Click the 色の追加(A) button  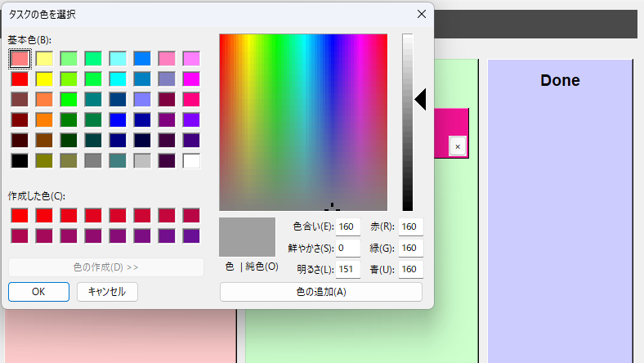click(321, 292)
